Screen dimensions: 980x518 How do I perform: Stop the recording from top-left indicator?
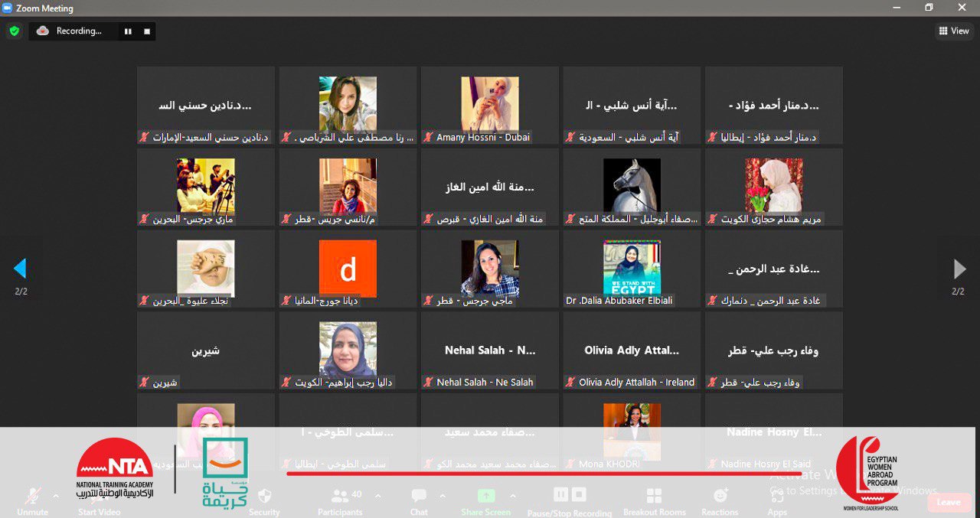tap(146, 31)
